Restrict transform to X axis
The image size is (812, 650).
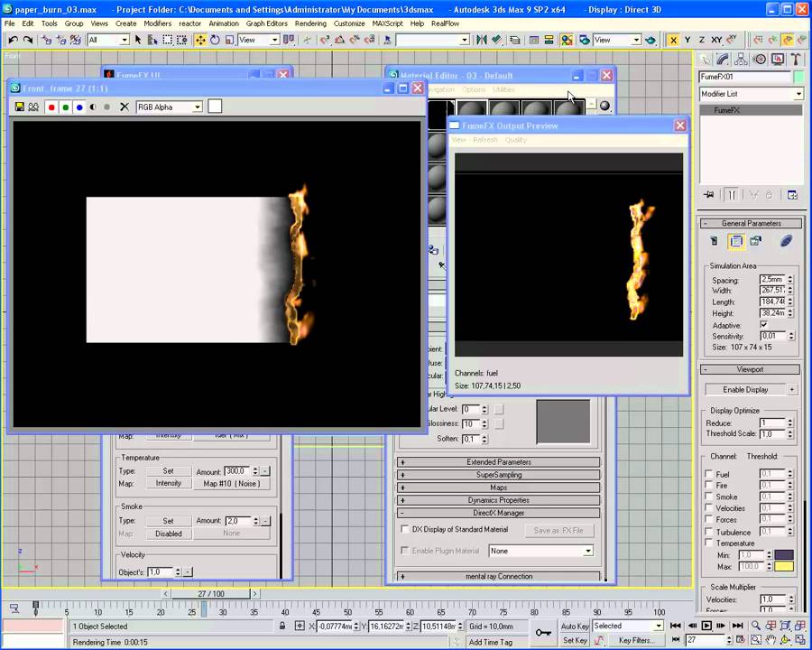point(673,40)
